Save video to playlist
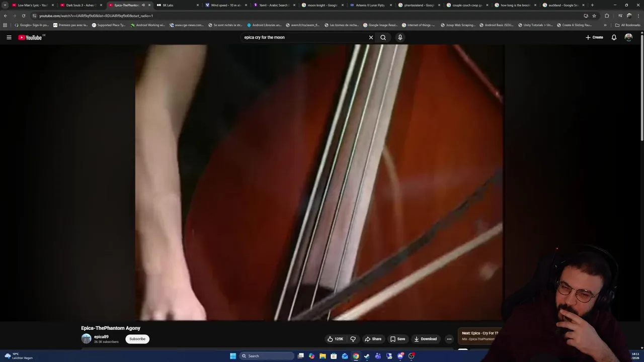Screen dimensions: 644x362 tap(397, 339)
